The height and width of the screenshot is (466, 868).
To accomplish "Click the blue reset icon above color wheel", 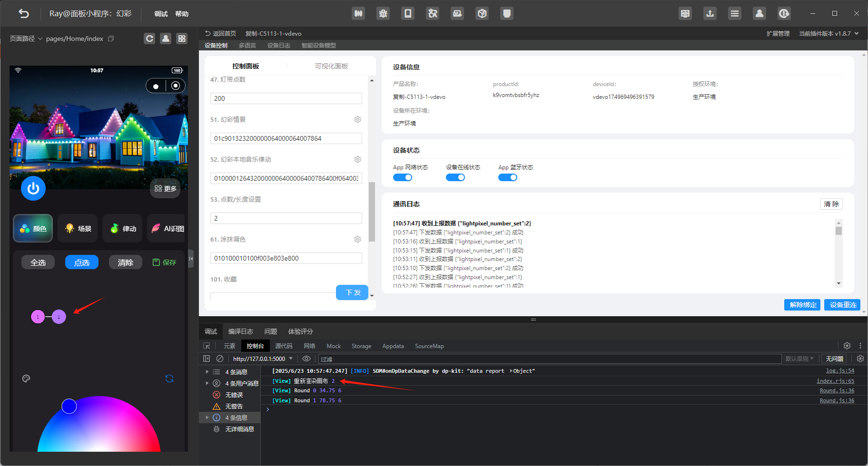I will [x=169, y=379].
